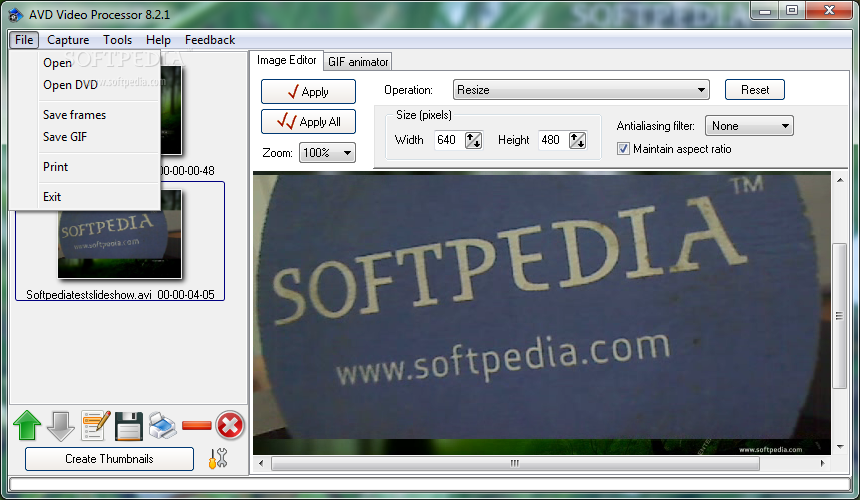Screen dimensions: 860x500
Task: Choose Open from the File menu
Action: click(85, 62)
